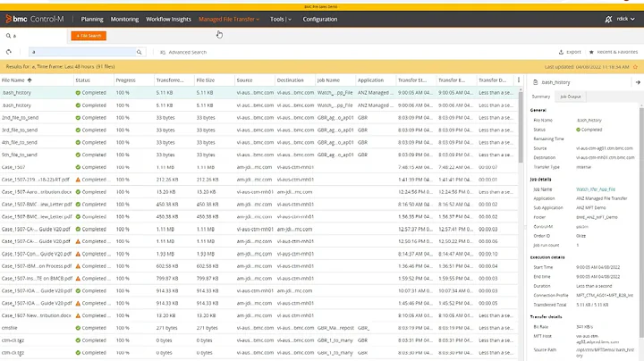Click the green Completed icon in details Status
This screenshot has width=644, height=361.
(579, 130)
